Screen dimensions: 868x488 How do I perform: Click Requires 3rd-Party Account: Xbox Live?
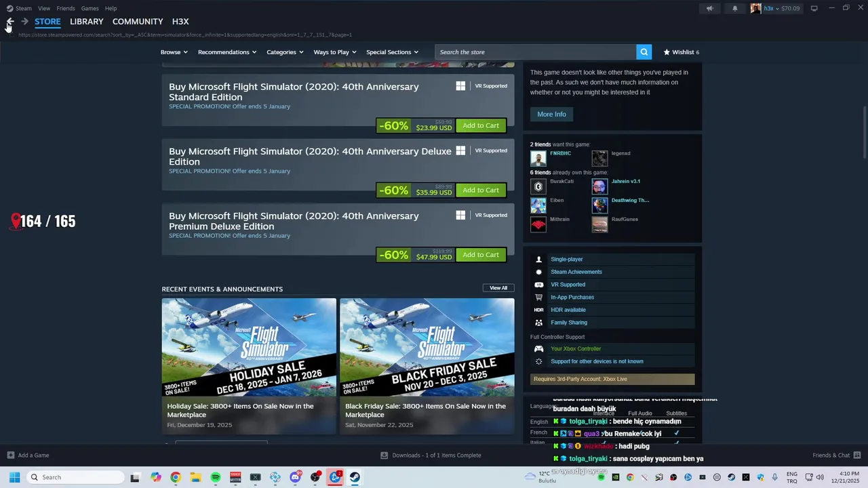click(612, 380)
